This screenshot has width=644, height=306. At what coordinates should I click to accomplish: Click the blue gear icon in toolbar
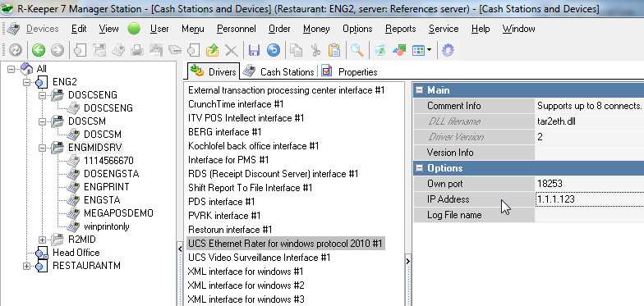(x=448, y=50)
